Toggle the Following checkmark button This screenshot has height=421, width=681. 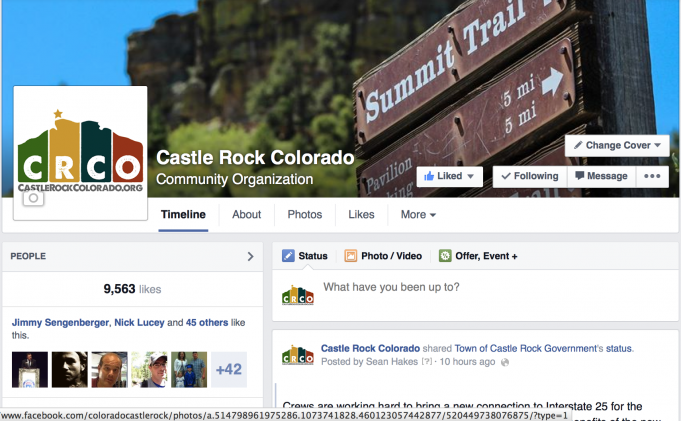pos(530,176)
